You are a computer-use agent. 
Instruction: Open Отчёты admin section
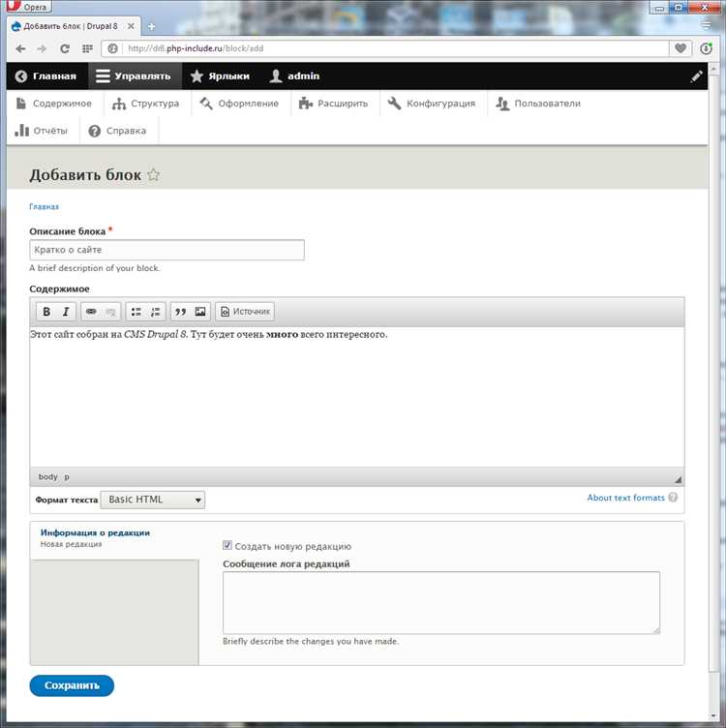(x=42, y=131)
